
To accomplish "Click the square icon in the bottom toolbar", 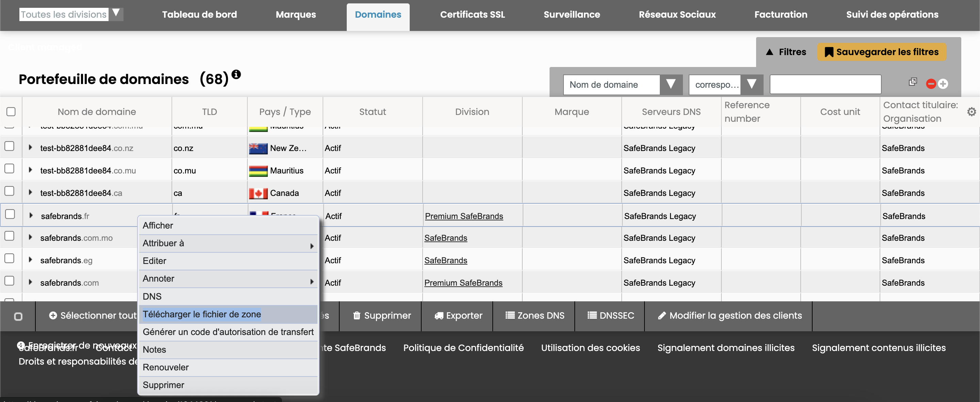I will click(18, 316).
